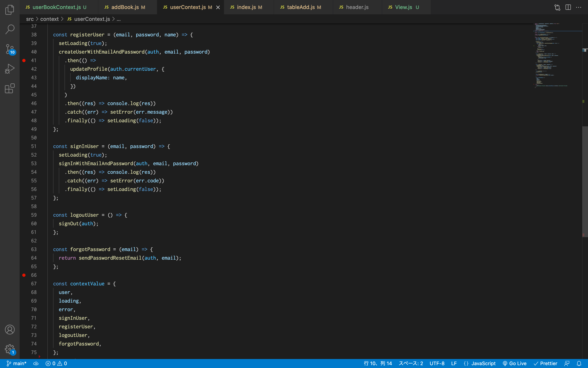Click the Open Changes compare icon
Viewport: 588px width, 368px height.
[557, 7]
